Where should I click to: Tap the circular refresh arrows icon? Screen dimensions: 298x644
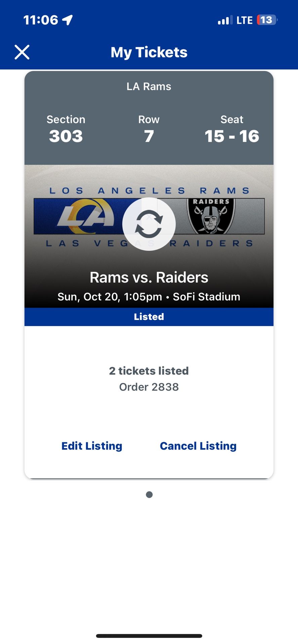pyautogui.click(x=149, y=224)
